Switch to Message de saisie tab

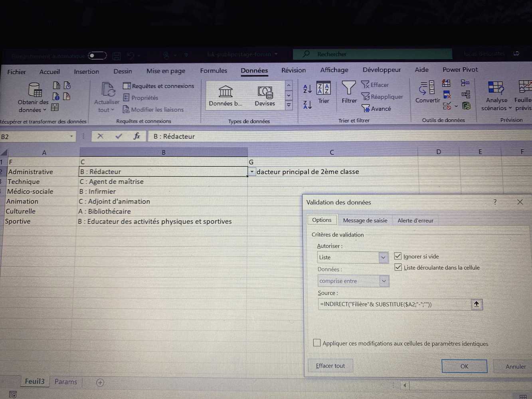tap(365, 220)
